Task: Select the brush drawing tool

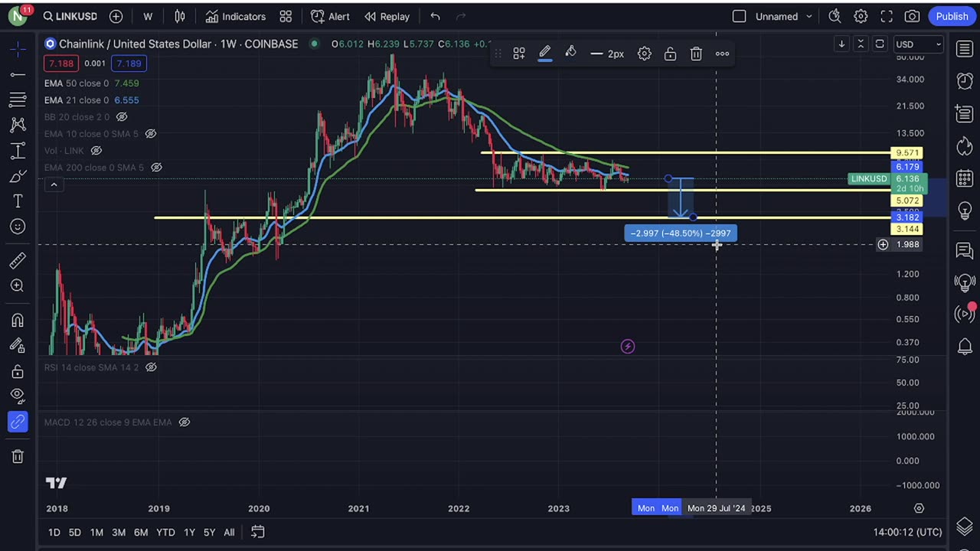Action: click(17, 177)
